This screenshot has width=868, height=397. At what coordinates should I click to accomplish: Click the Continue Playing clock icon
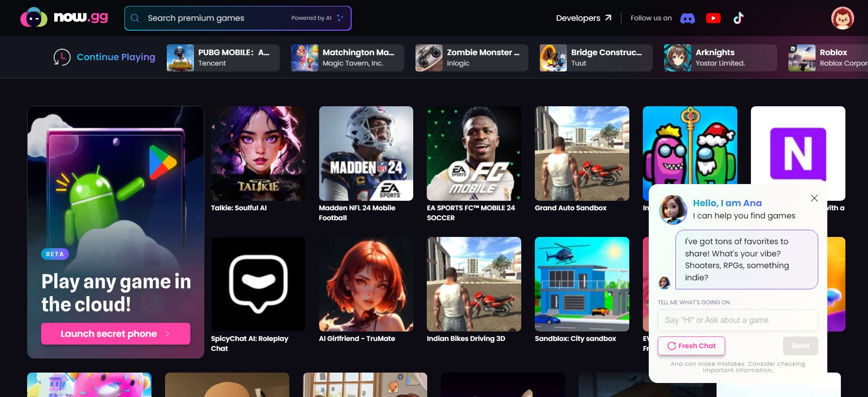(62, 57)
